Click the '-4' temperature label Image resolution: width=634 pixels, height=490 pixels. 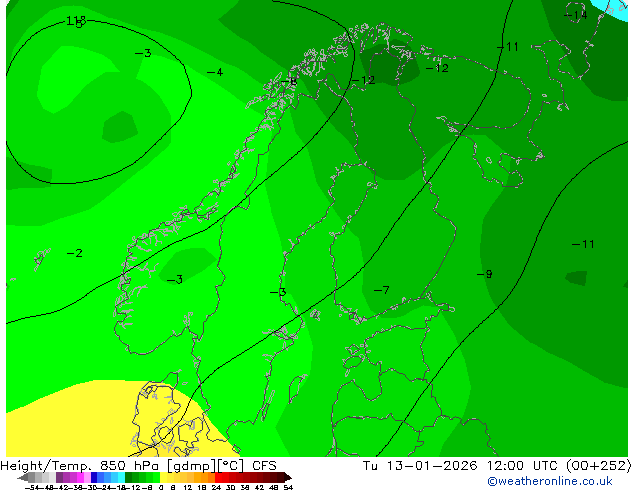click(x=215, y=72)
